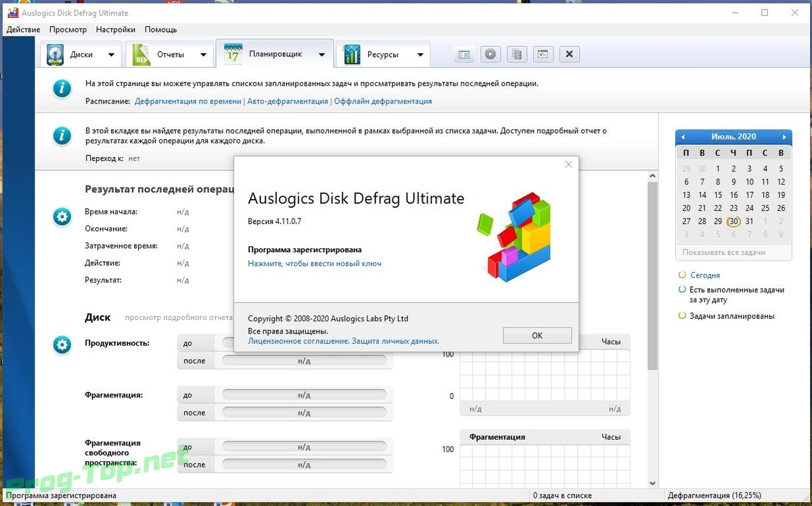Open the Авто-дефрагментация link
Image resolution: width=812 pixels, height=506 pixels.
[288, 101]
